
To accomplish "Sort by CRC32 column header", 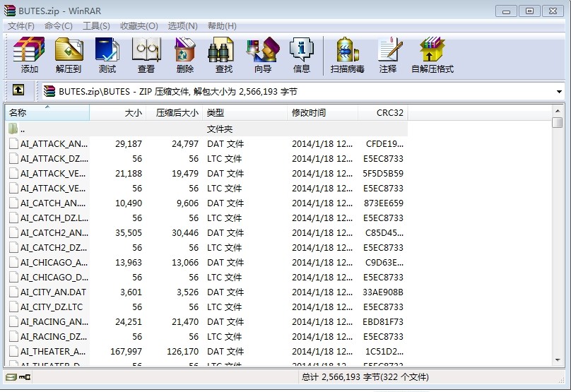I will (383, 113).
